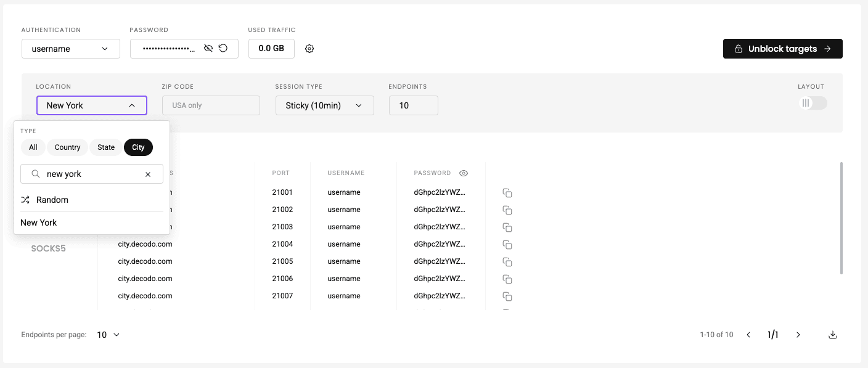
Task: Toggle password visibility in password field
Action: pos(208,49)
